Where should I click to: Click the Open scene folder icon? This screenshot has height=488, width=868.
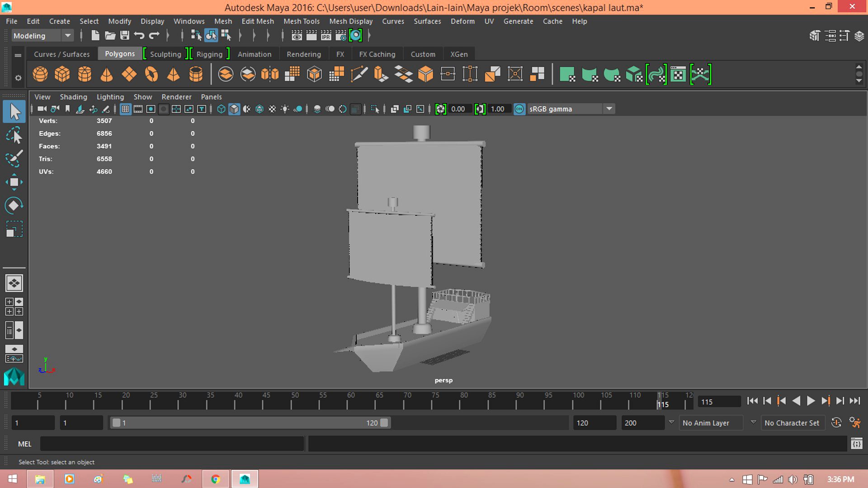pos(110,35)
